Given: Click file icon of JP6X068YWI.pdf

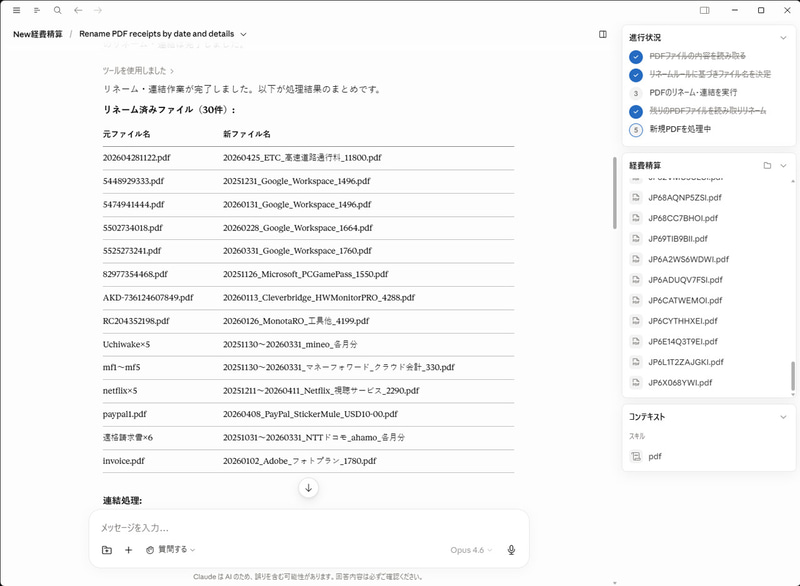Looking at the screenshot, I should [x=636, y=382].
